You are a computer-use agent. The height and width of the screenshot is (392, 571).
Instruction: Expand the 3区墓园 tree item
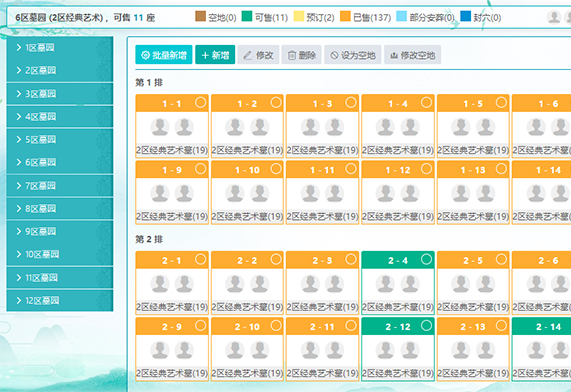[19, 94]
